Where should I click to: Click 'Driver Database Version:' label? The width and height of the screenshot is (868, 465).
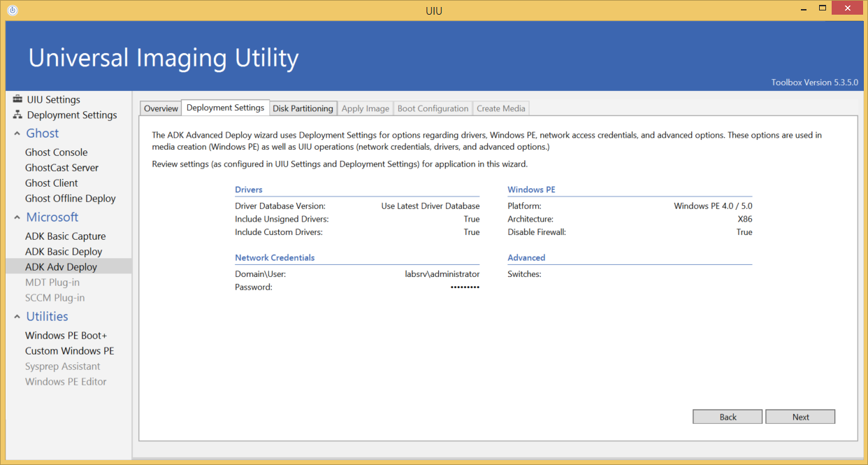click(x=280, y=206)
